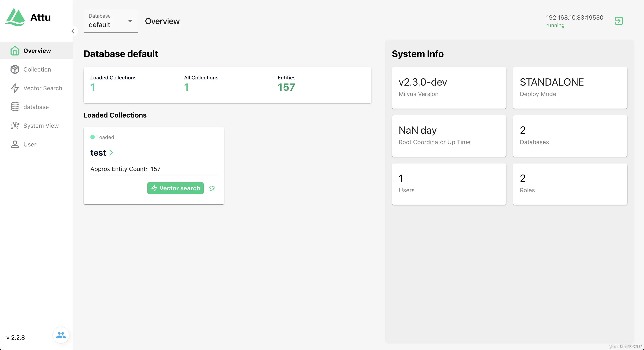Open Overview via its home icon
This screenshot has width=644, height=350.
coord(15,51)
